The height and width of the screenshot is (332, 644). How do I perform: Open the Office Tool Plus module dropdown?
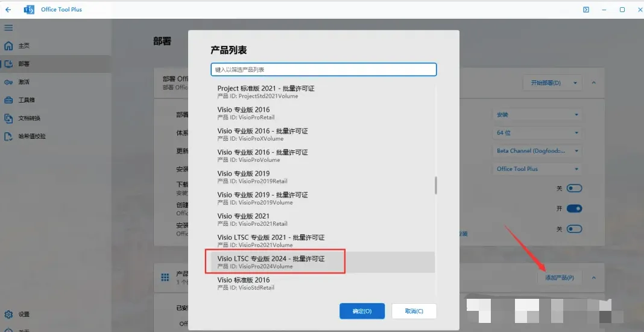(537, 168)
